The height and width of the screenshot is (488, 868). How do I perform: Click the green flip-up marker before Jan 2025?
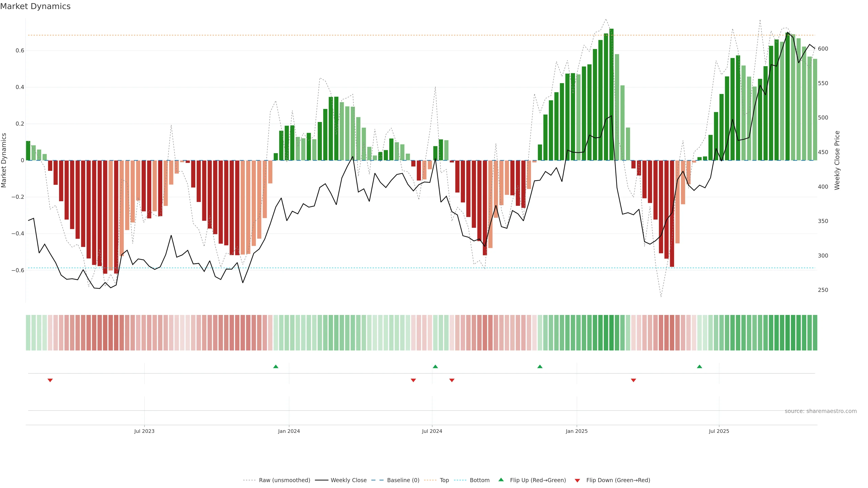(540, 366)
